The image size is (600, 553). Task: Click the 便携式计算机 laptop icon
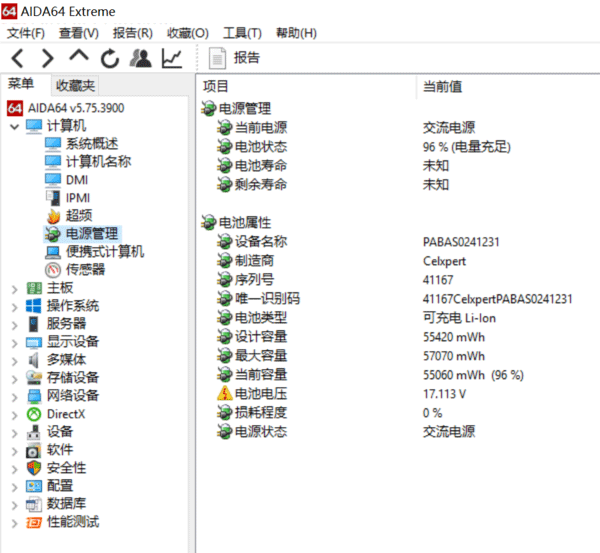pyautogui.click(x=53, y=252)
